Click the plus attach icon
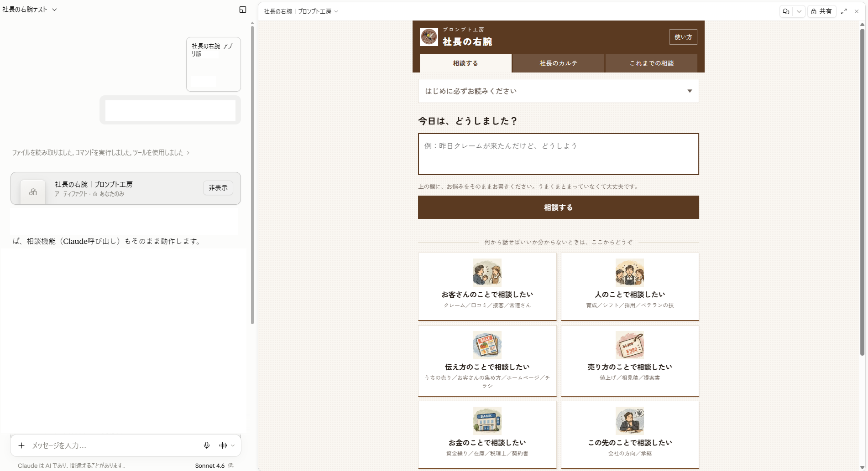 pos(21,445)
